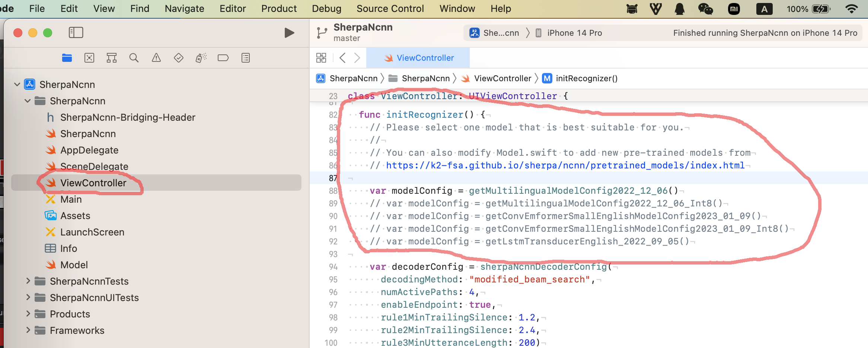This screenshot has height=348, width=868.
Task: Open the pretrained_models URL link in code
Action: click(x=565, y=165)
